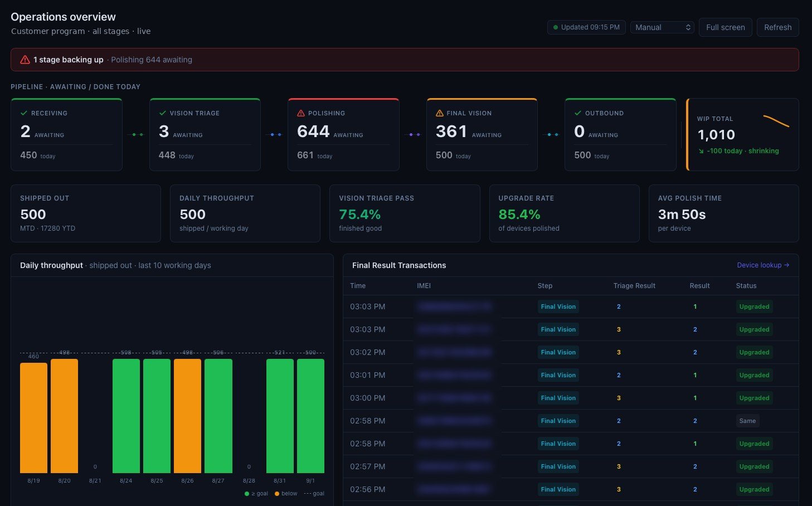Click the checkmark icon beside Vision Triage
Screen dimensions: 812x506
point(163,113)
